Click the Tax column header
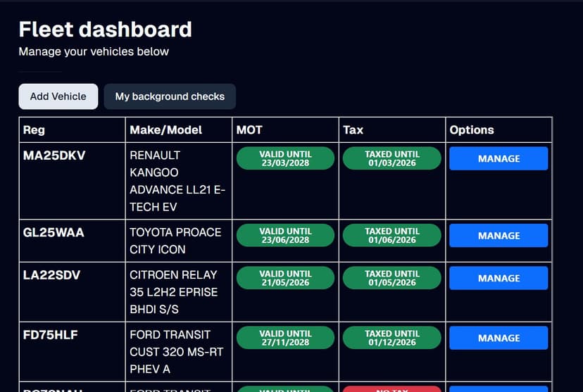 click(x=392, y=130)
